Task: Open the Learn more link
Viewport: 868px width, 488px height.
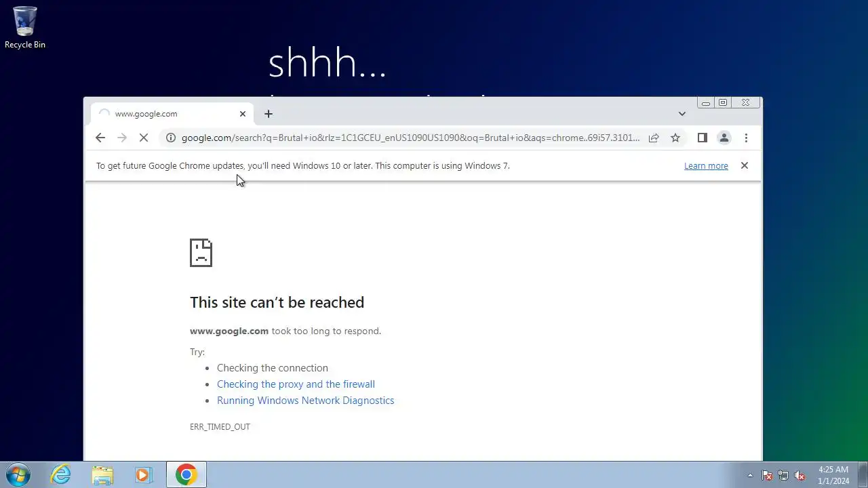Action: (706, 165)
